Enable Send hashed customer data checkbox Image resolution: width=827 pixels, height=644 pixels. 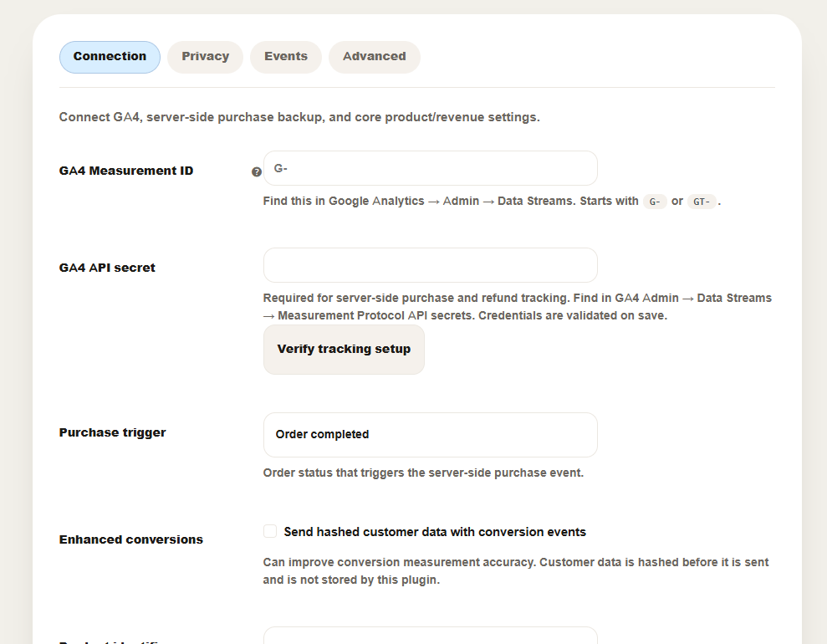[270, 531]
